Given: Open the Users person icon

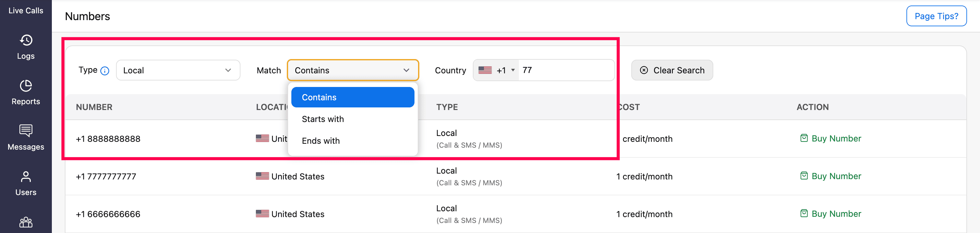Looking at the screenshot, I should coord(26,177).
